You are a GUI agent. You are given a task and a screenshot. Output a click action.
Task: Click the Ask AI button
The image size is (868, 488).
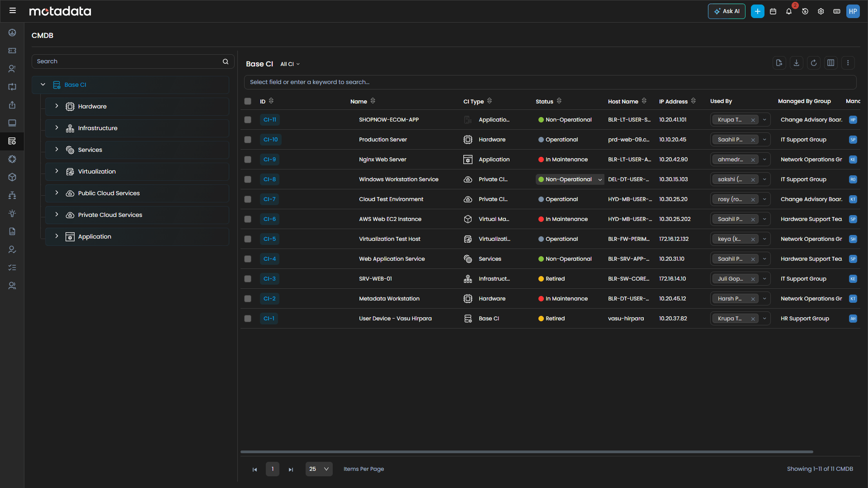[x=726, y=11]
